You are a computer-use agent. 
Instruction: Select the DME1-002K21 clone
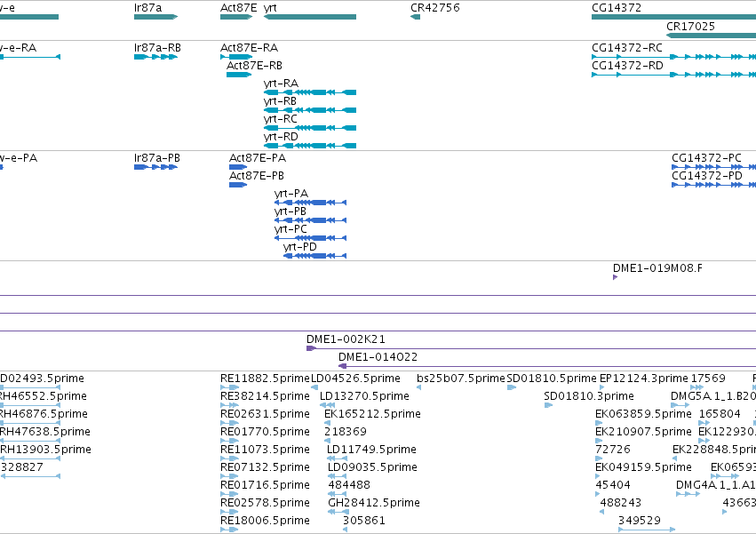531,348
